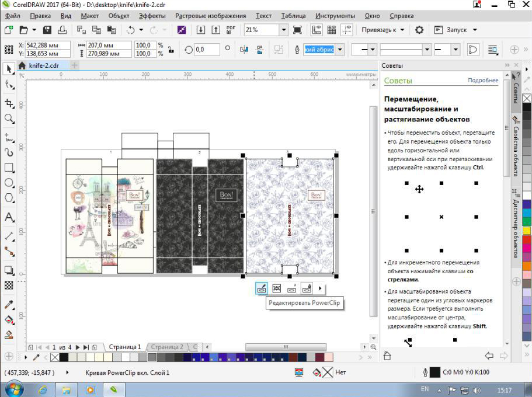Image resolution: width=532 pixels, height=397 pixels.
Task: Click the Подробнее link in Советы
Action: click(x=483, y=81)
